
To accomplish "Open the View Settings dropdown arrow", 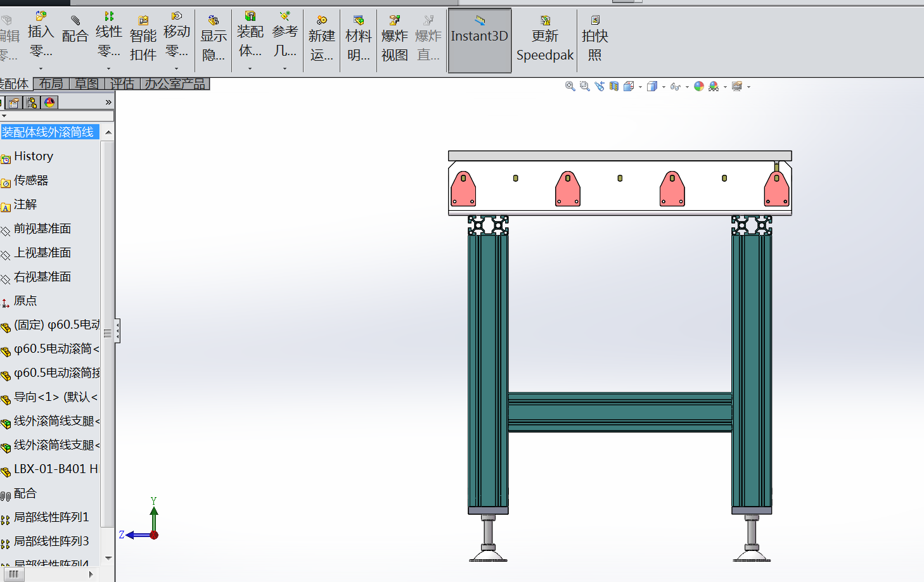I will [748, 87].
